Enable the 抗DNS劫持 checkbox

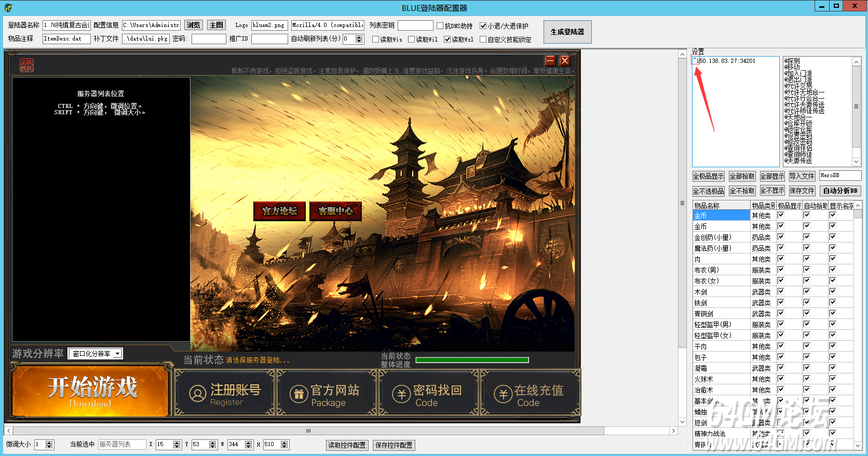coord(440,25)
